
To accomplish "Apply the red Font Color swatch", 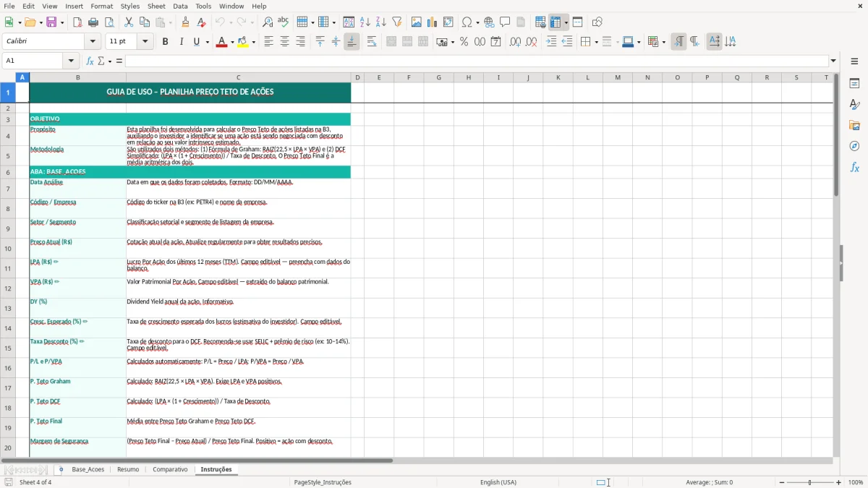I will 221,42.
